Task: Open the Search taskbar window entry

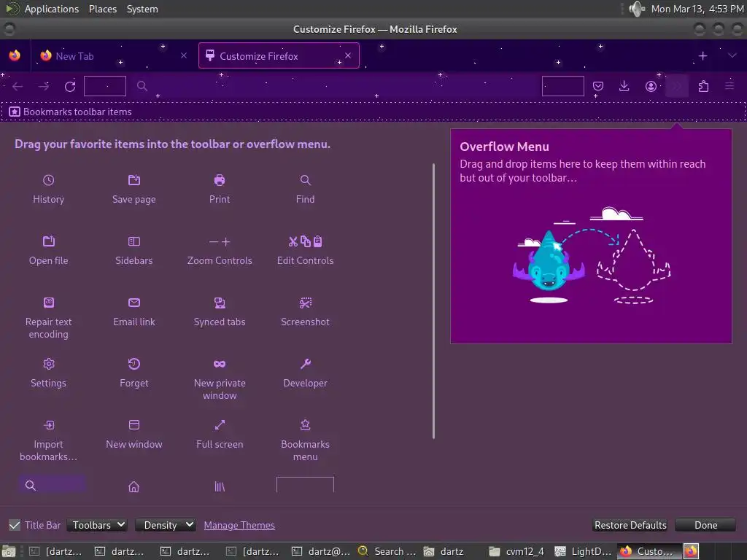Action: click(x=387, y=551)
